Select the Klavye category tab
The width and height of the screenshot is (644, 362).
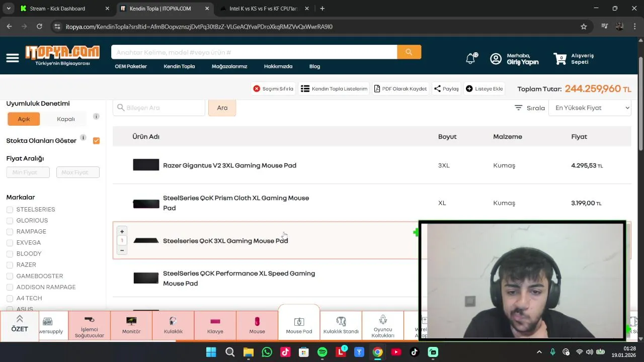tap(215, 325)
